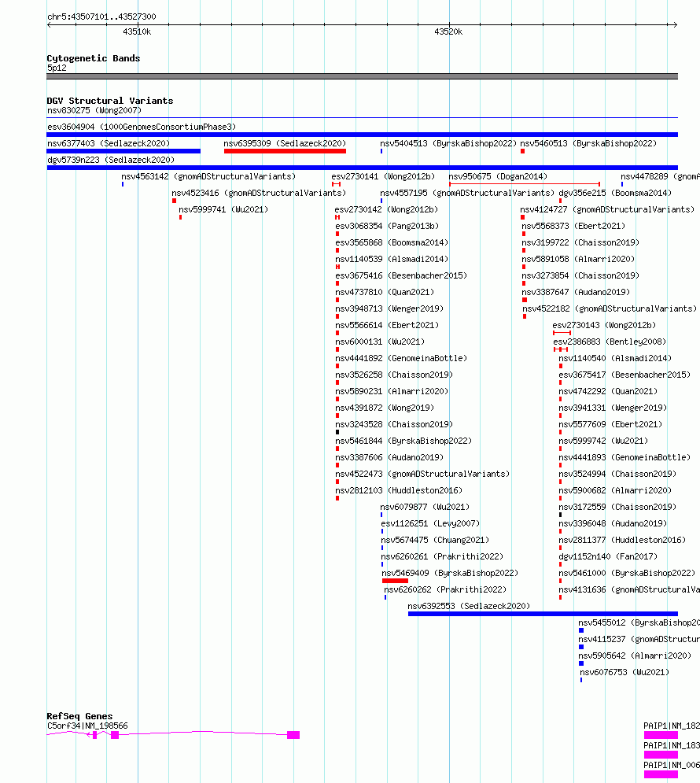Click the RefSeq Genes track title
The height and width of the screenshot is (783, 700).
pos(79,715)
